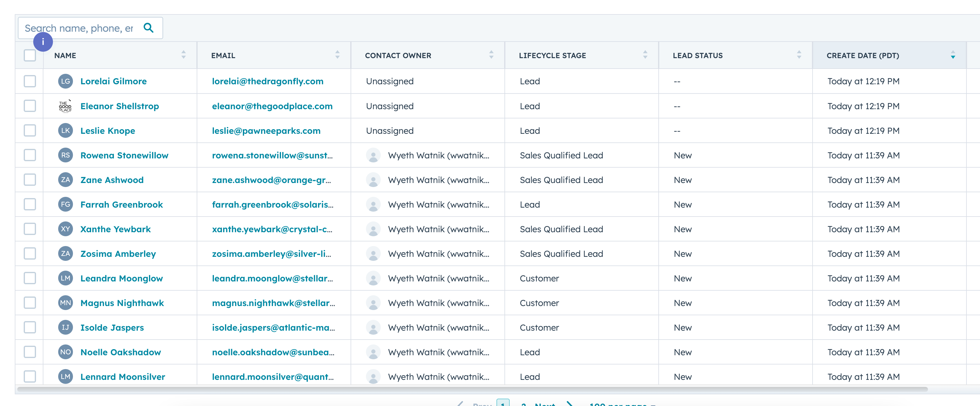Click Leslie Knope's LK avatar circle
980x406 pixels.
pyautogui.click(x=65, y=130)
